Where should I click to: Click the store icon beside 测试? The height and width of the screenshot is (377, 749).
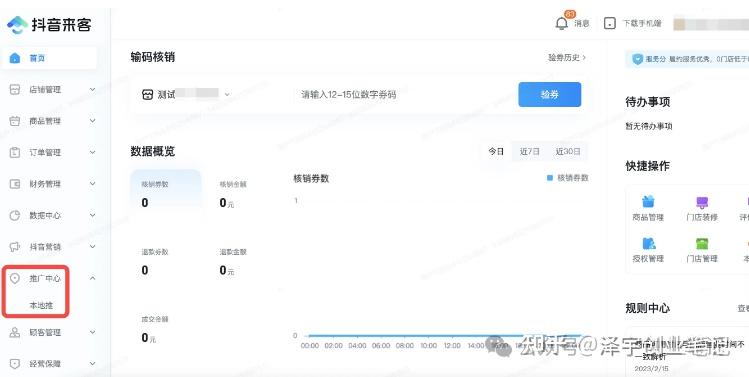pos(148,95)
